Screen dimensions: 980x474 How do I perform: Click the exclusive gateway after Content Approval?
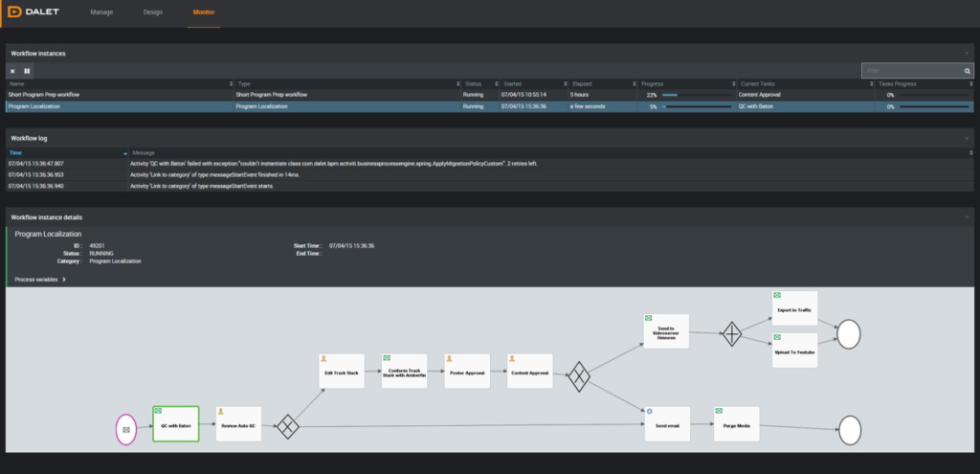[x=579, y=376]
